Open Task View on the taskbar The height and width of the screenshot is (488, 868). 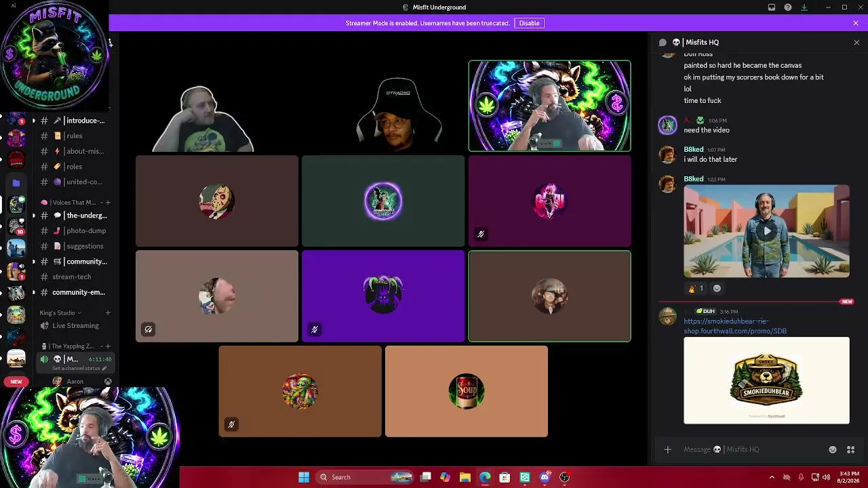(426, 477)
